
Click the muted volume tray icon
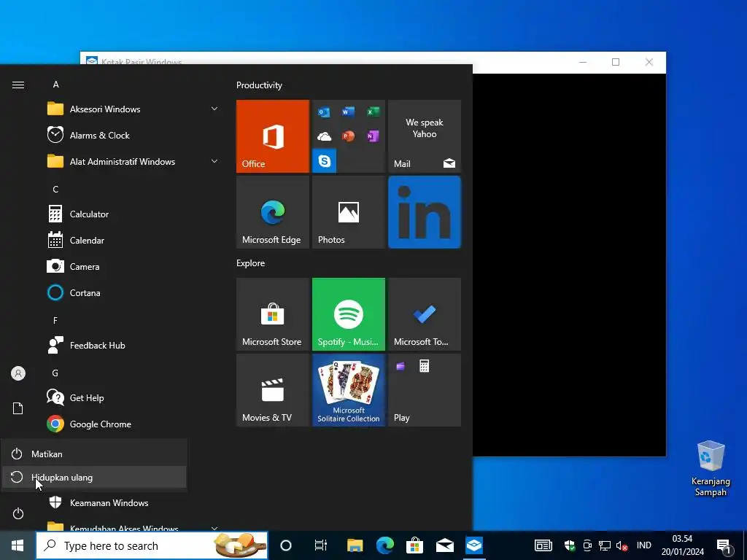click(x=622, y=545)
